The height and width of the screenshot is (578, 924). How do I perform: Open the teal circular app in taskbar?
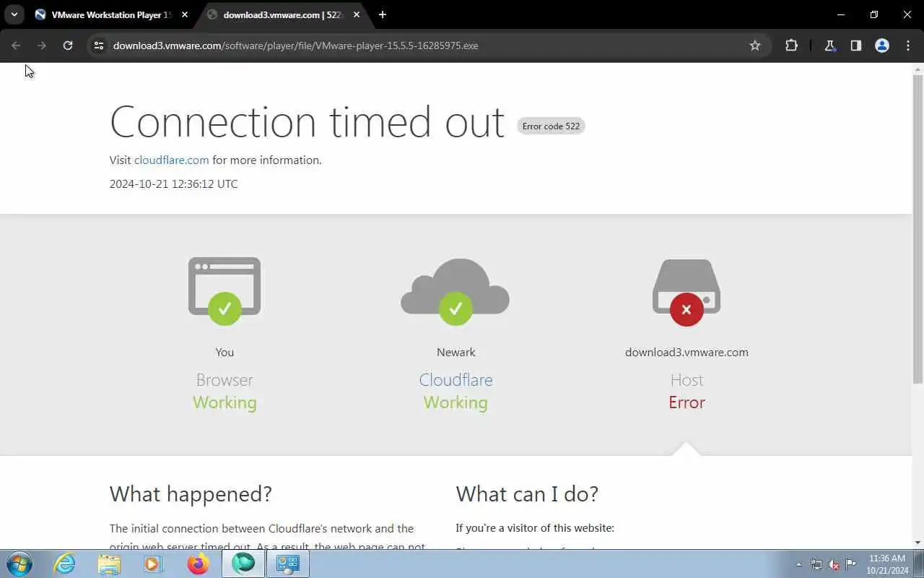(243, 564)
